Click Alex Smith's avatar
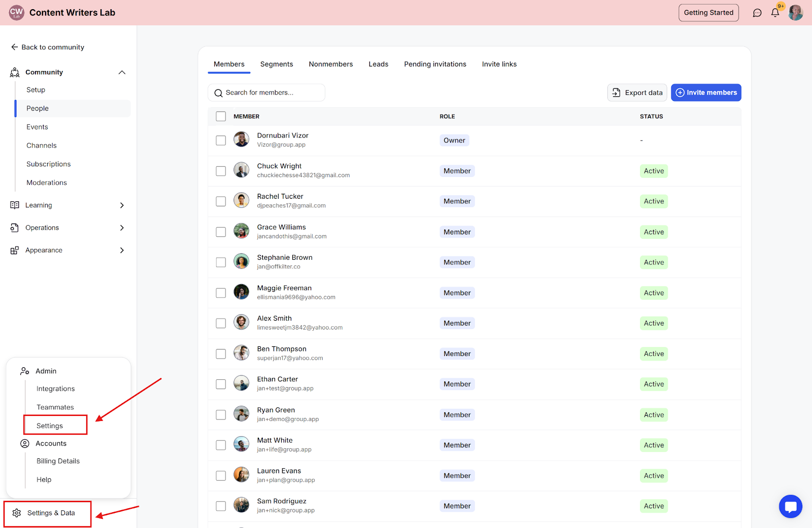This screenshot has height=528, width=812. [x=242, y=322]
